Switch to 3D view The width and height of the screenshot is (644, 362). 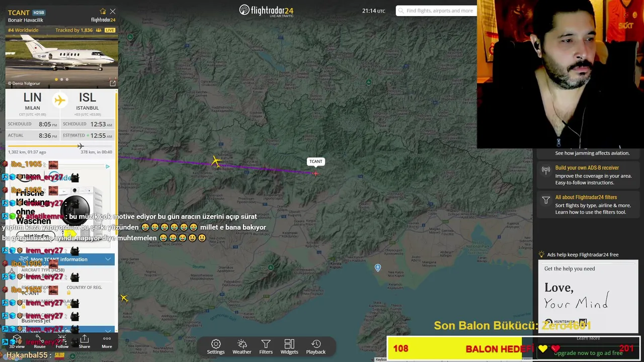(17, 342)
